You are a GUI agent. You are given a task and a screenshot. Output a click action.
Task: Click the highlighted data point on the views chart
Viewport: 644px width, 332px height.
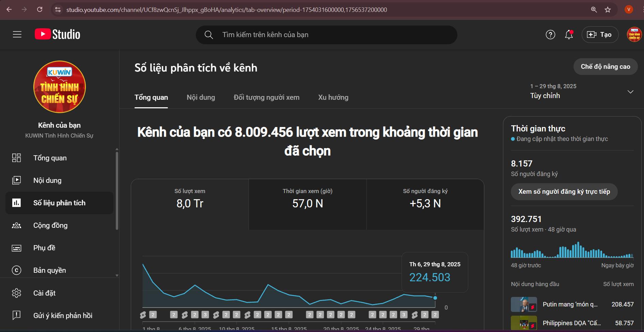(435, 298)
